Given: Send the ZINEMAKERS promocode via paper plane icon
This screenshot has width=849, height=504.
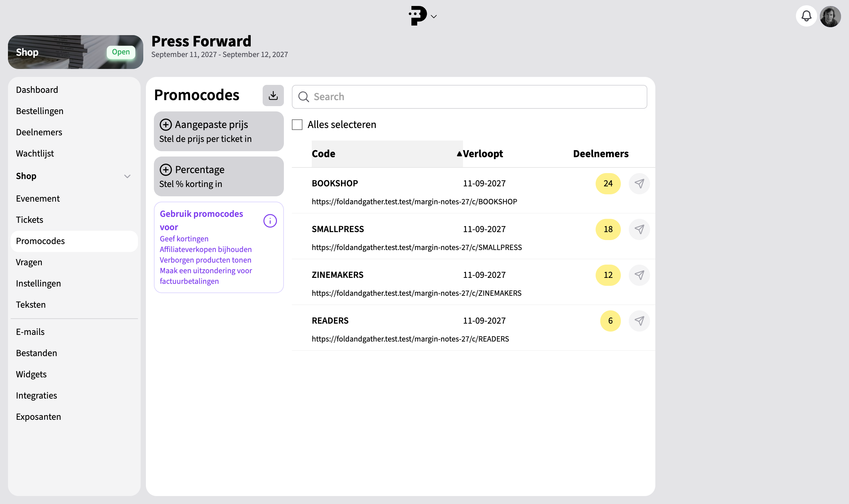Looking at the screenshot, I should (x=639, y=275).
